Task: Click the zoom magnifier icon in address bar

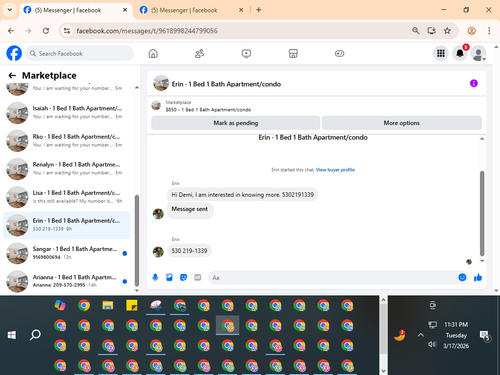Action: [x=415, y=31]
